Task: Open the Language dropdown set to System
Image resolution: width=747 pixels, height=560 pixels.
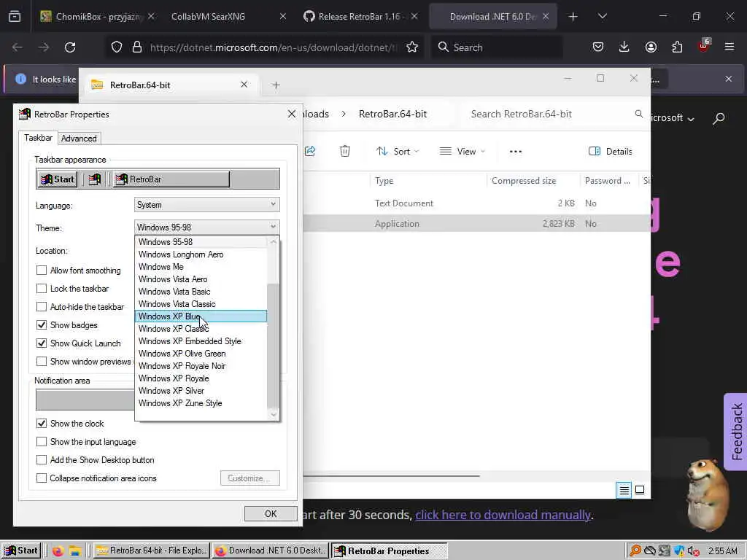Action: point(206,205)
